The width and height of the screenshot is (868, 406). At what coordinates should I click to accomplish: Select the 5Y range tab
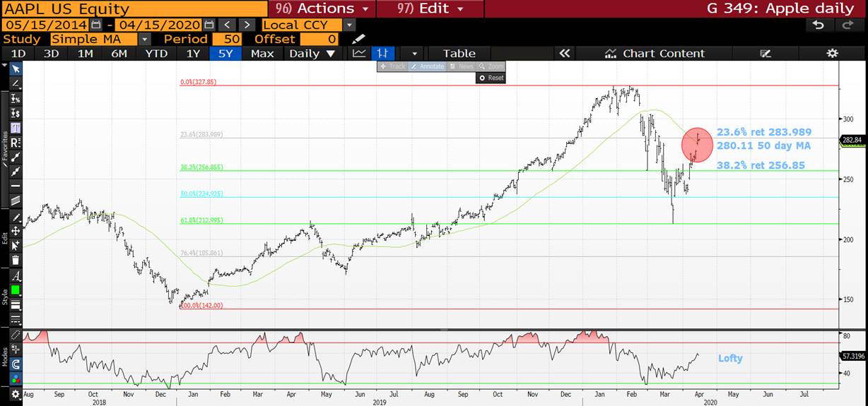coord(227,53)
